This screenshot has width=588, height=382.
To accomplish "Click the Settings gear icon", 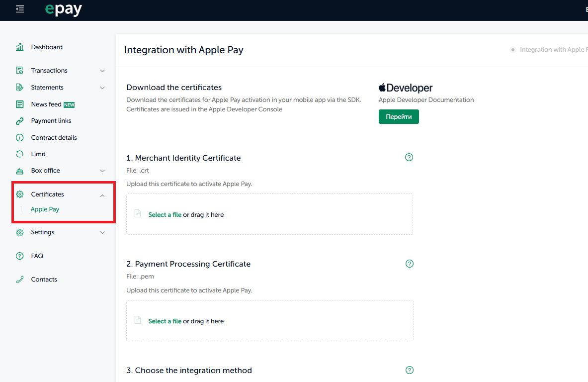I will (19, 232).
